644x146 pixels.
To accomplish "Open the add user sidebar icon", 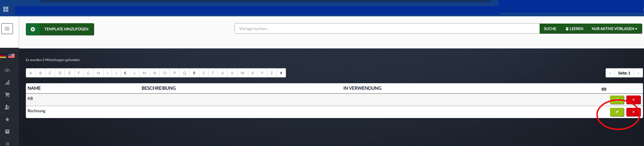I will pos(7,107).
